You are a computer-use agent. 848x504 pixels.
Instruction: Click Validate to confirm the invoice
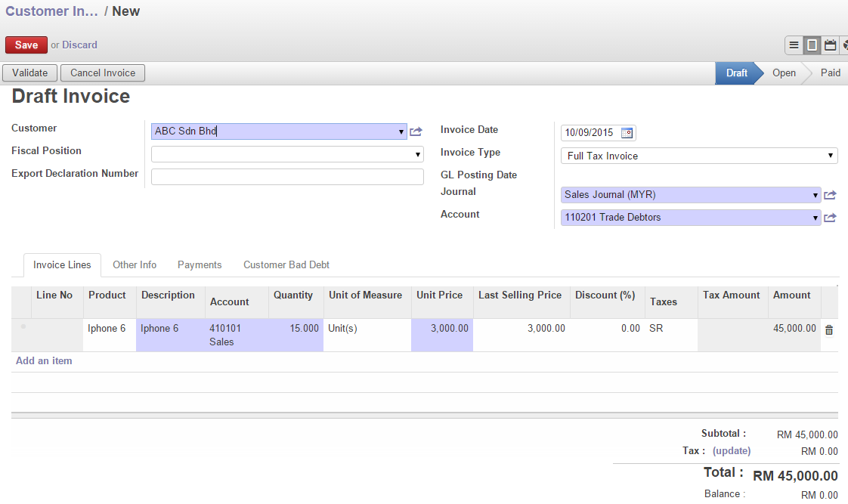pyautogui.click(x=29, y=73)
